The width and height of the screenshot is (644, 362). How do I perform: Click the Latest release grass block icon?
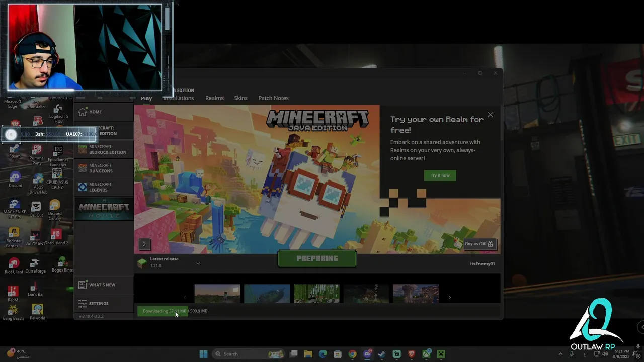click(142, 263)
